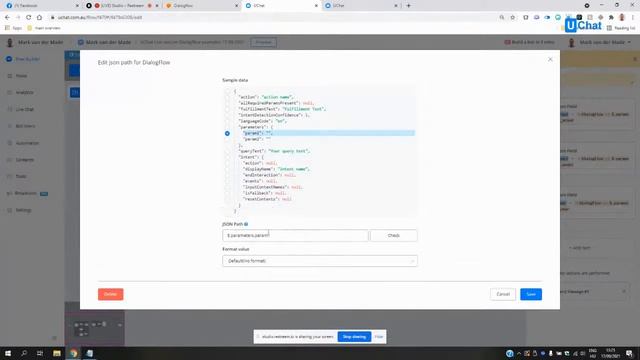Open Settings in the sidebar
This screenshot has width=640, height=360.
[x=19, y=210]
